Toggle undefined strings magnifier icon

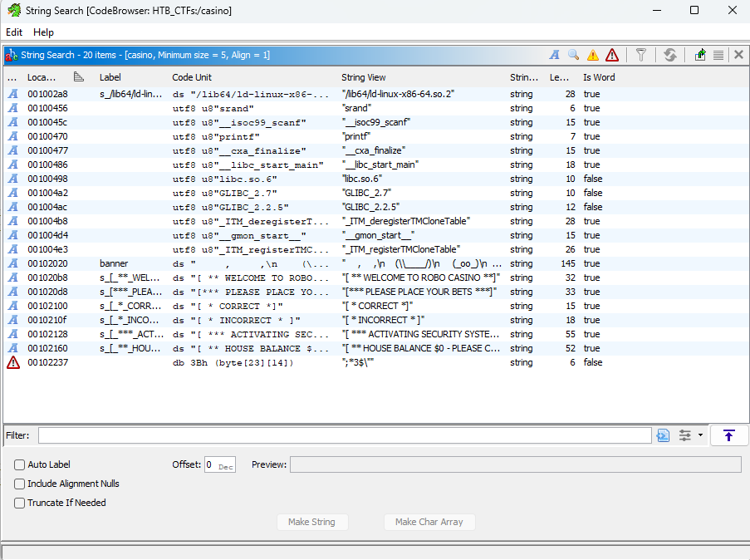tap(573, 55)
